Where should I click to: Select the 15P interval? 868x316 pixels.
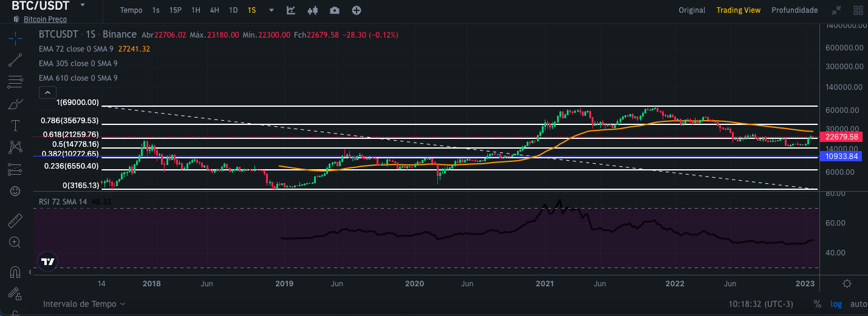tap(176, 10)
